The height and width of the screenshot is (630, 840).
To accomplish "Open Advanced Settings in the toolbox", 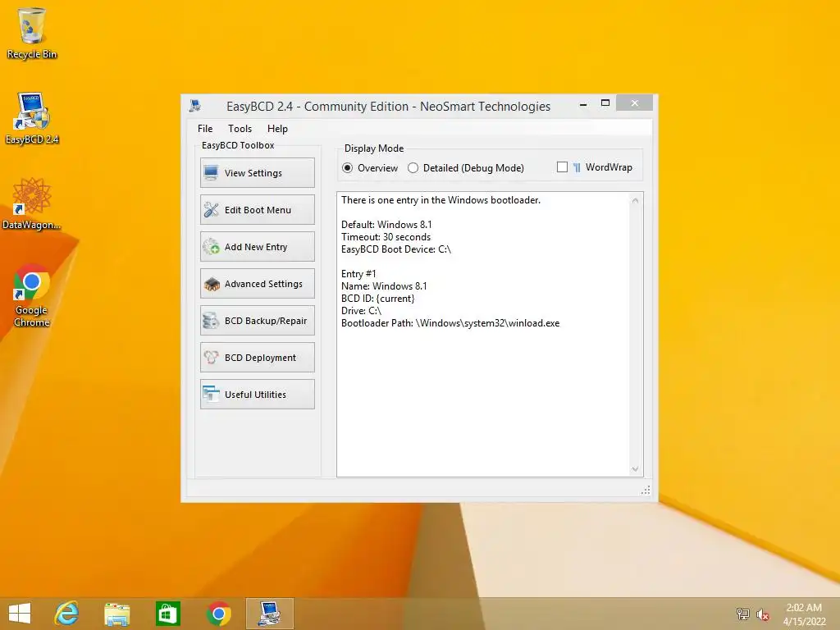I will 257,283.
